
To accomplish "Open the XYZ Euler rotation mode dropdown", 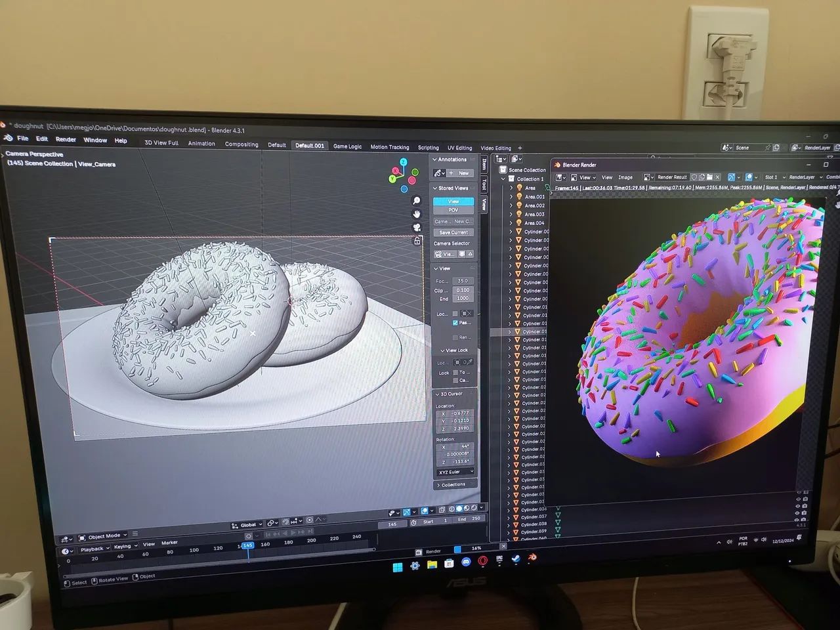I will click(x=455, y=472).
